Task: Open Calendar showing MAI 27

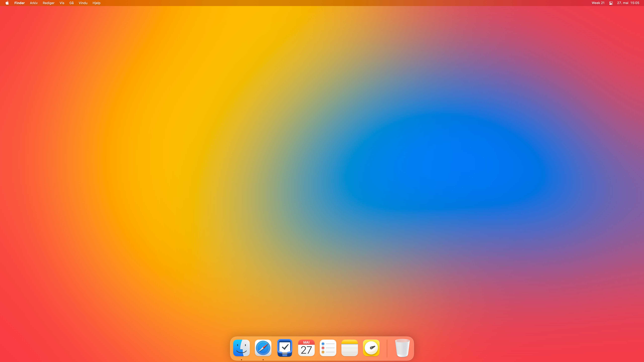Action: (306, 348)
